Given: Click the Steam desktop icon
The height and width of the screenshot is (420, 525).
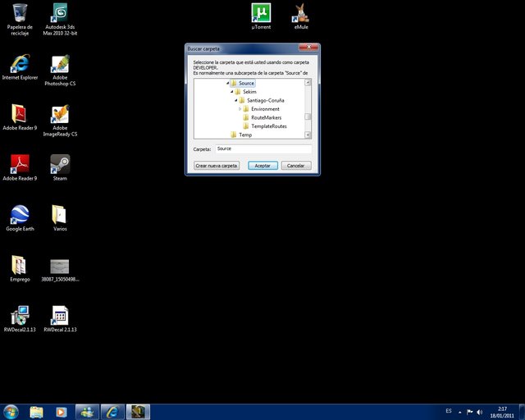Looking at the screenshot, I should coord(59,163).
